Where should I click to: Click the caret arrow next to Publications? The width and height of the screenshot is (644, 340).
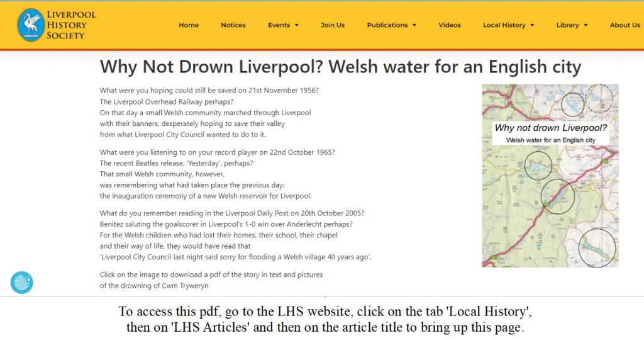coord(414,26)
